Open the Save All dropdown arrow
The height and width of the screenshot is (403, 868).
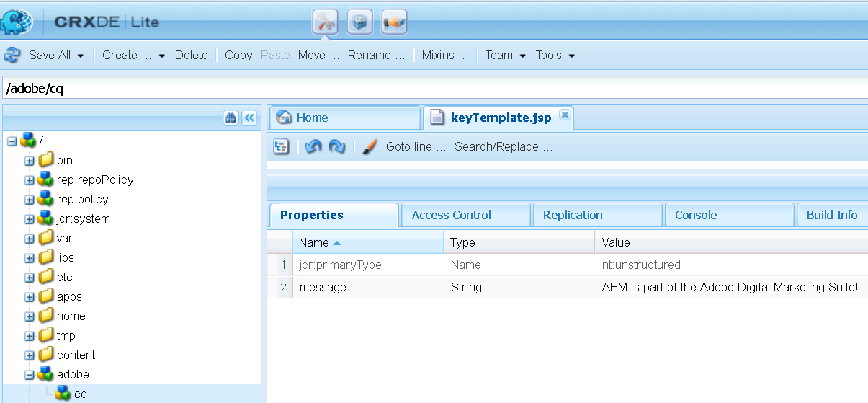(81, 56)
